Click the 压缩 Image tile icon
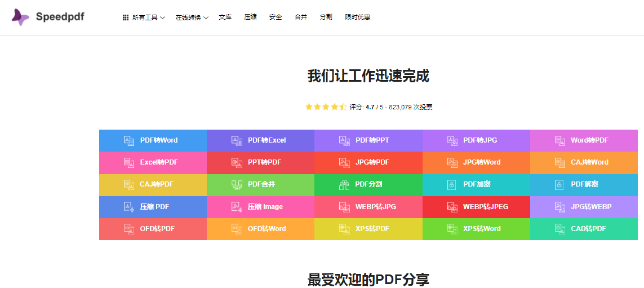 point(237,207)
